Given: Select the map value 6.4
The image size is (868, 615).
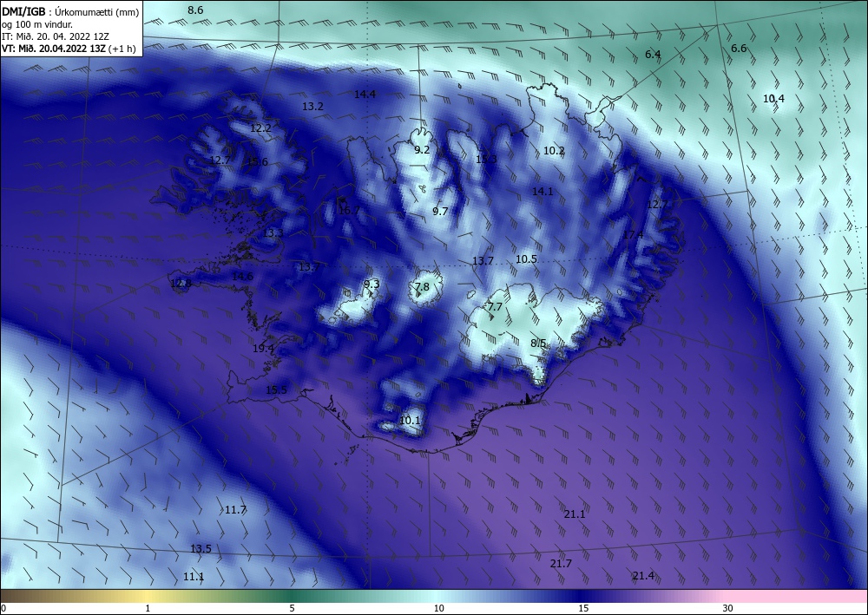Looking at the screenshot, I should pos(654,54).
